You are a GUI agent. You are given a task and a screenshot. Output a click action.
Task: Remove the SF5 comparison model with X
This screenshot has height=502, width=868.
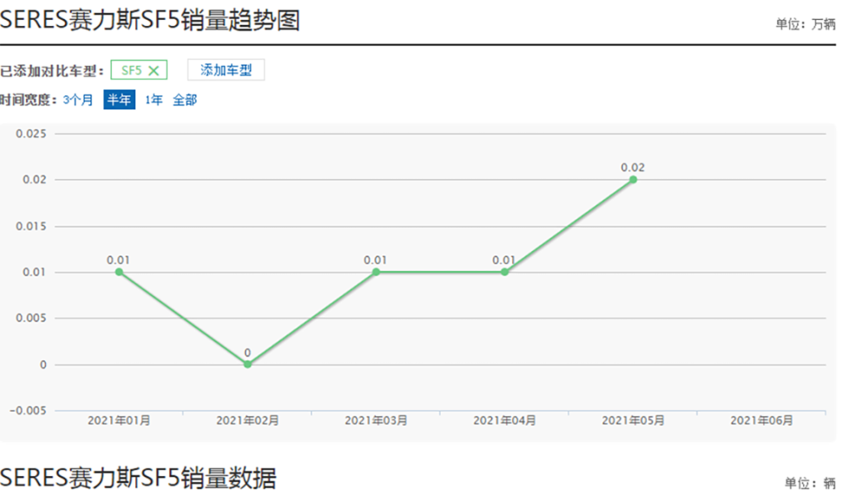[154, 71]
